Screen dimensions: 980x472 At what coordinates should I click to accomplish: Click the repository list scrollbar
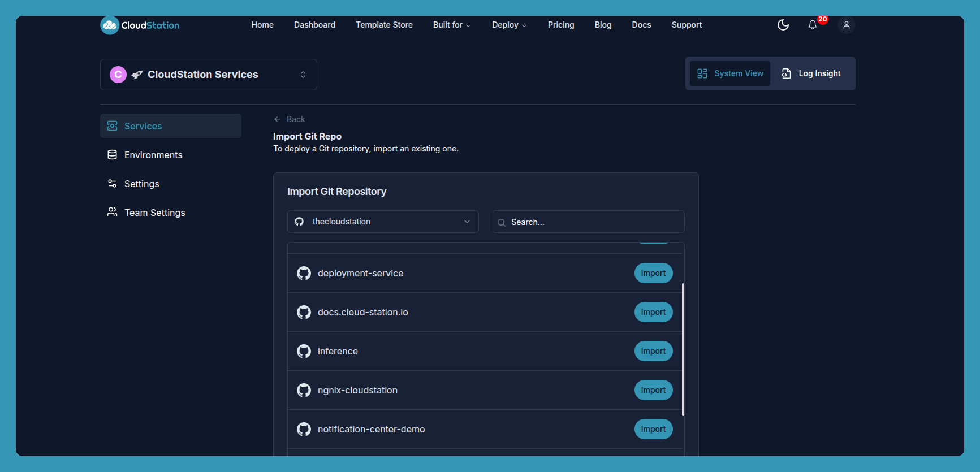pyautogui.click(x=683, y=349)
